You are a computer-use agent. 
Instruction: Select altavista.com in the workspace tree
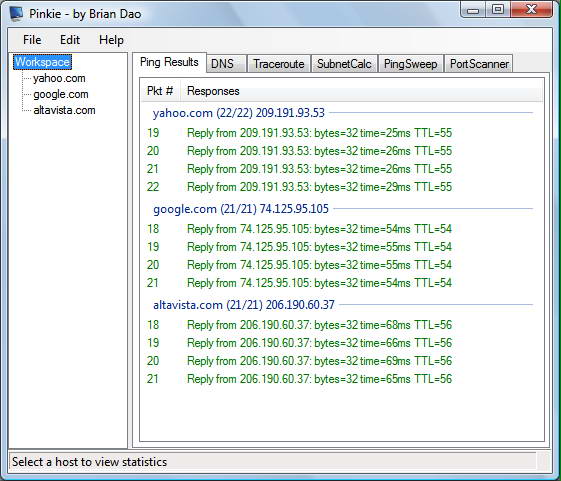click(64, 110)
